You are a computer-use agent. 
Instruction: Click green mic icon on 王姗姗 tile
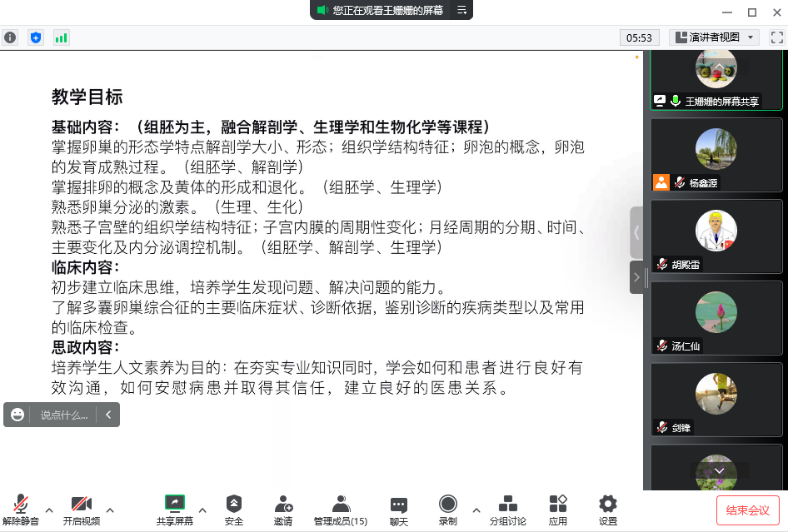(x=676, y=101)
